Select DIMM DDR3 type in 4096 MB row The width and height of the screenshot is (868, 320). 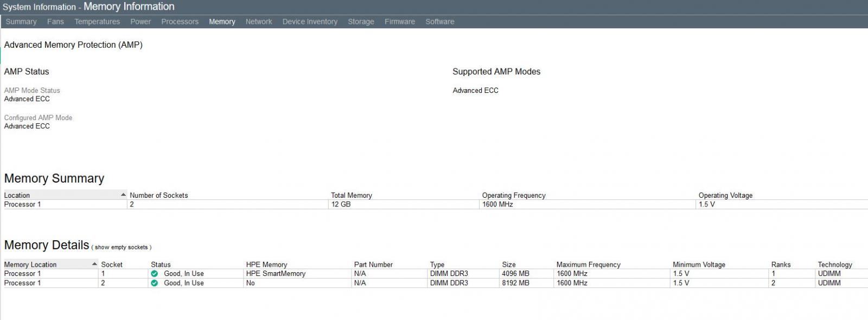pos(449,274)
